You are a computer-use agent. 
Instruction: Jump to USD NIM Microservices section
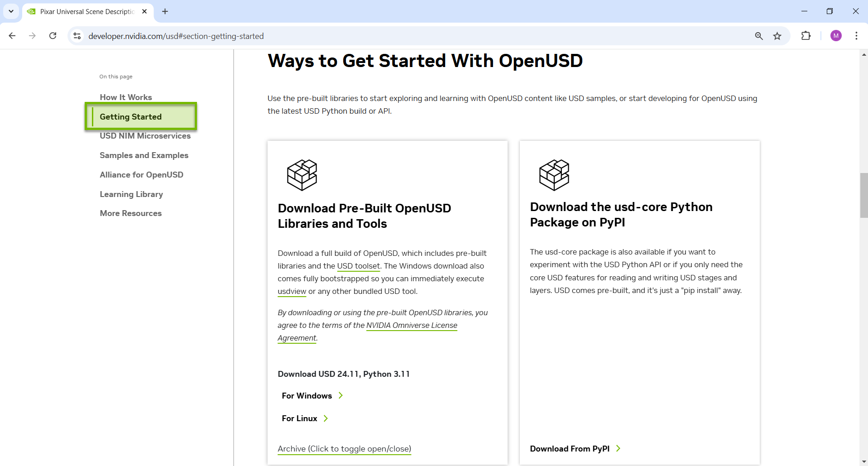[x=145, y=136]
